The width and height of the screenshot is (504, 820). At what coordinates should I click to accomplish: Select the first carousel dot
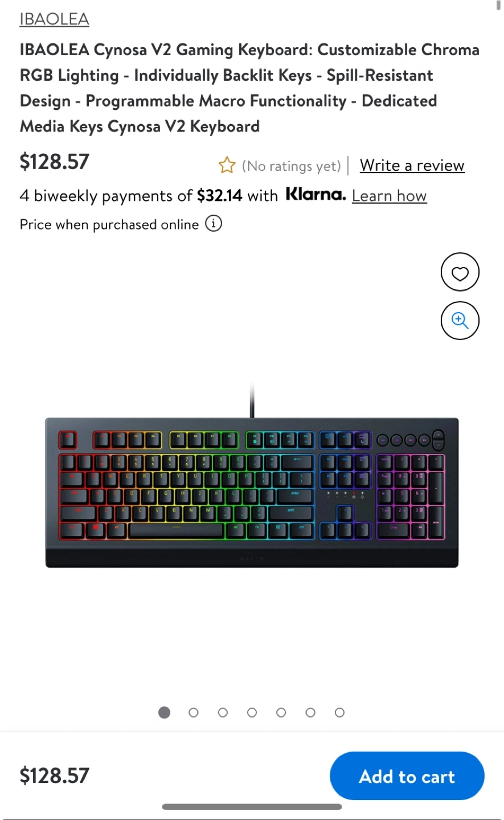coord(164,712)
